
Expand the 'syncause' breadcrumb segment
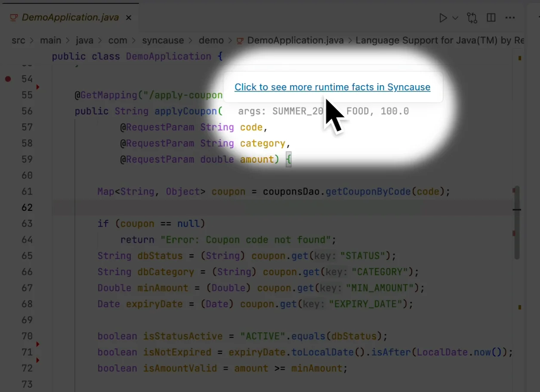163,40
